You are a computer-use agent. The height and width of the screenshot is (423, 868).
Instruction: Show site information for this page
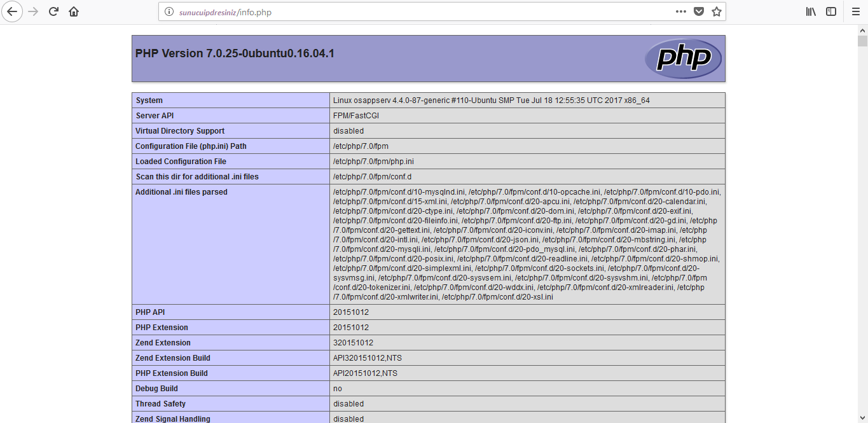click(169, 12)
